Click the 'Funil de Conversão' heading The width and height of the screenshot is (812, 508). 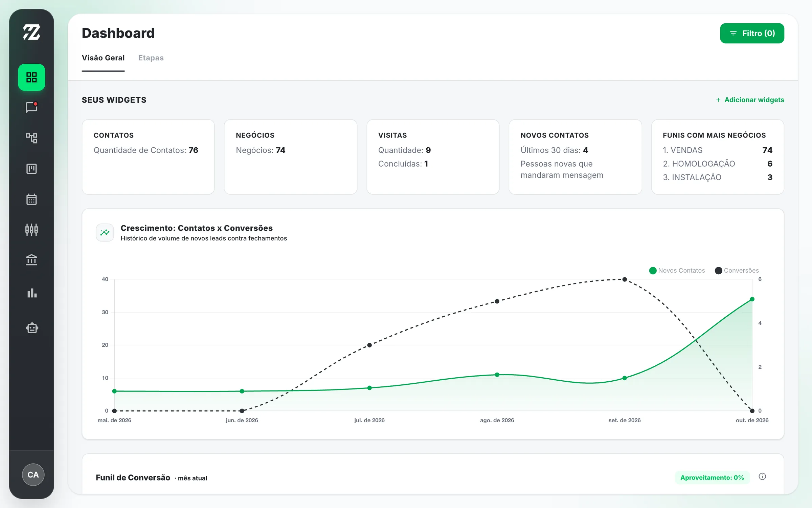point(133,478)
